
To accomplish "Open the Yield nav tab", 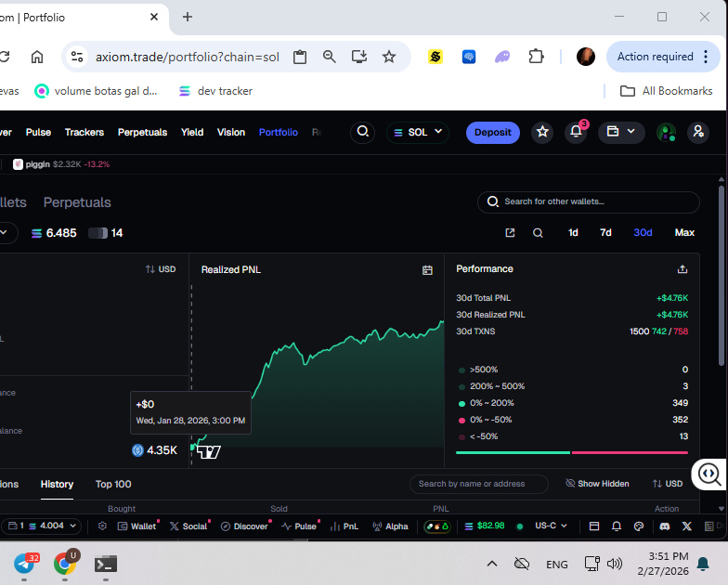I will click(x=192, y=132).
